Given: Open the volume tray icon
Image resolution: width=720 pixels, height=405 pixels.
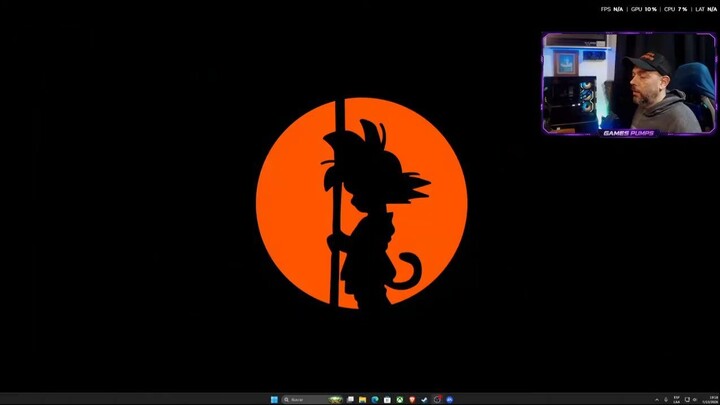Looking at the screenshot, I should click(695, 399).
